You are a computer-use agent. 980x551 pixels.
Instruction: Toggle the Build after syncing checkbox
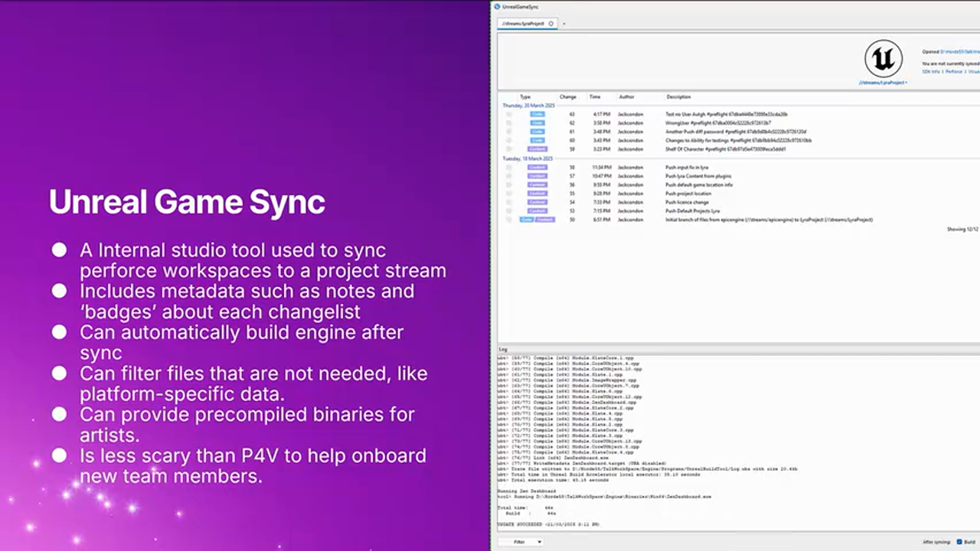point(960,542)
